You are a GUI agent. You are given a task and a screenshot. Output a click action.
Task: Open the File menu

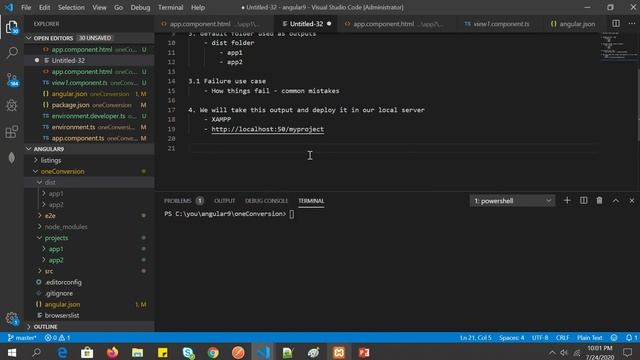26,7
